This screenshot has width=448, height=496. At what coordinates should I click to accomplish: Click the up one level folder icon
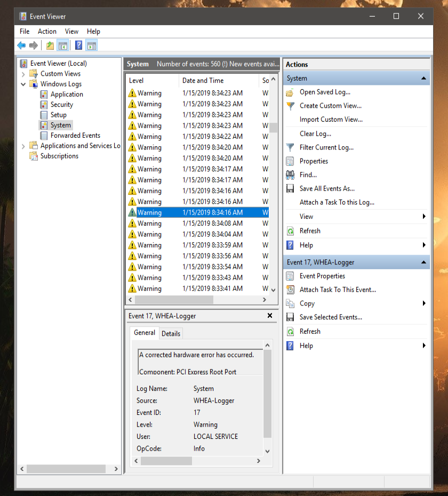pos(50,45)
